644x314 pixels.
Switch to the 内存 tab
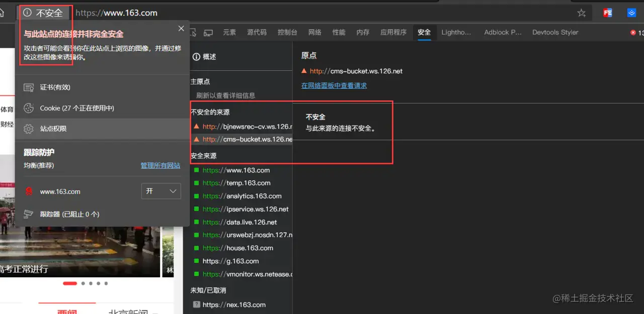tap(363, 32)
